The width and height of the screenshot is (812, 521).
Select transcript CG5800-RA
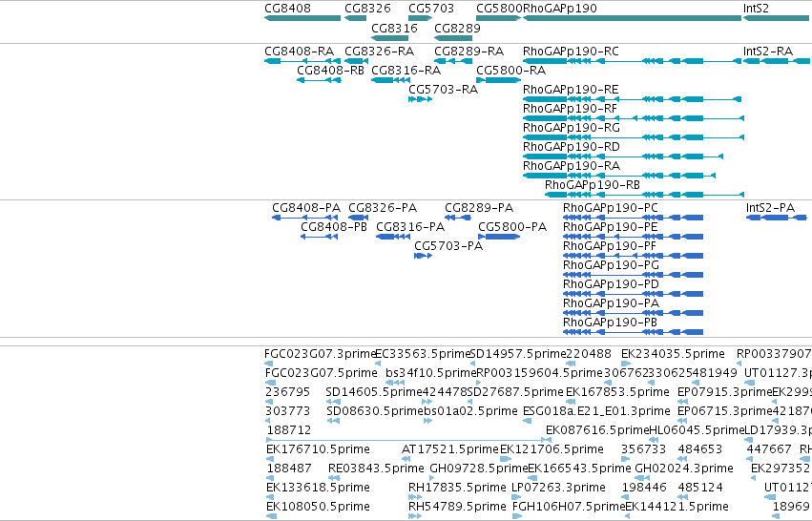499,80
